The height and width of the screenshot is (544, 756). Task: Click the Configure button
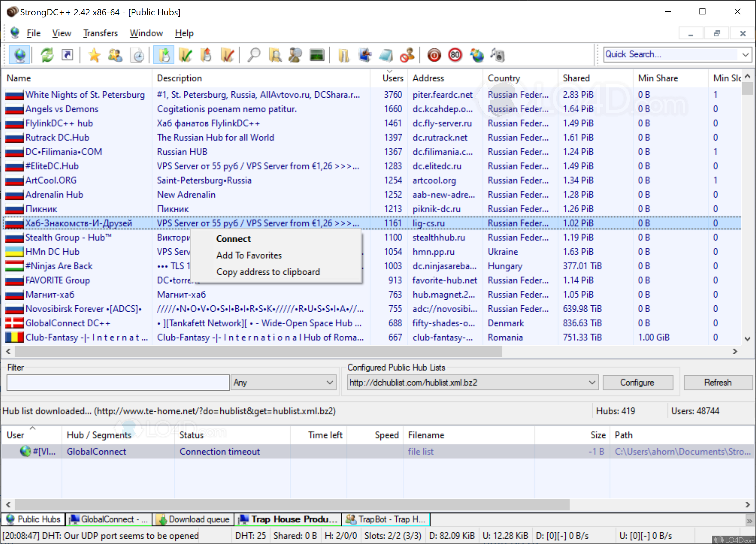click(637, 382)
